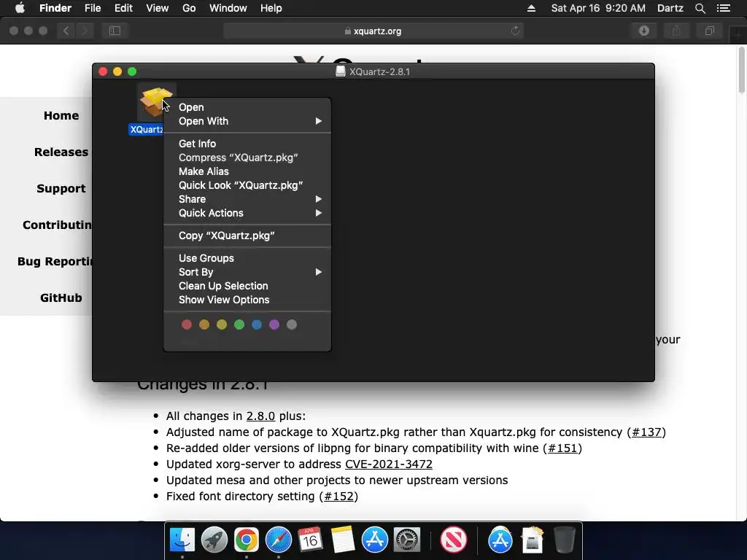Click the xquartz.org address bar
The image size is (747, 560).
point(373,31)
